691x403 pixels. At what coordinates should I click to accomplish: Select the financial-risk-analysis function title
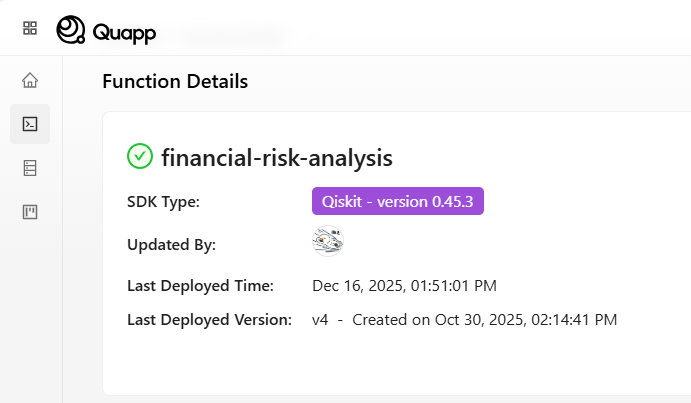[x=277, y=157]
